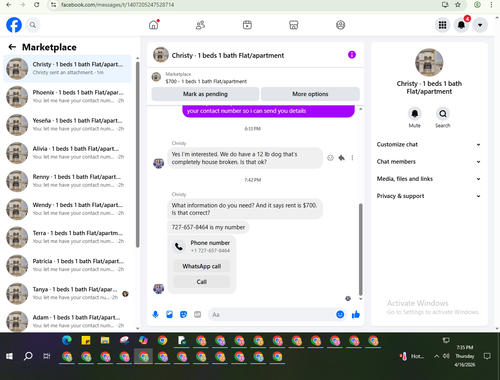
Task: Expand Media, files and links section
Action: coord(429,179)
